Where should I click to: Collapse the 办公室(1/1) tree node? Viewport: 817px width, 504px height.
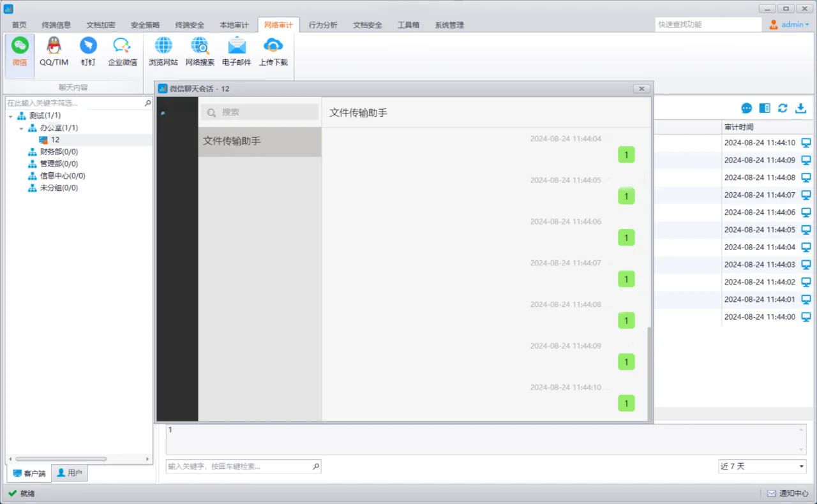[21, 128]
